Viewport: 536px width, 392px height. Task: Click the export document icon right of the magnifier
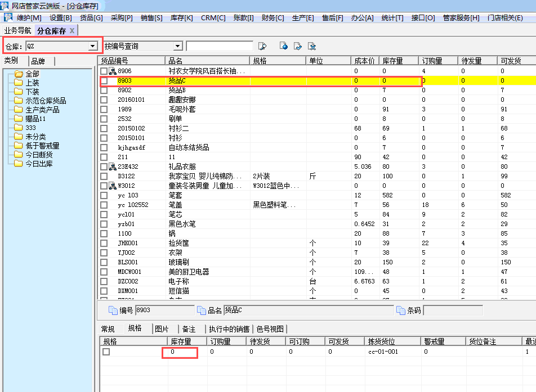click(283, 46)
